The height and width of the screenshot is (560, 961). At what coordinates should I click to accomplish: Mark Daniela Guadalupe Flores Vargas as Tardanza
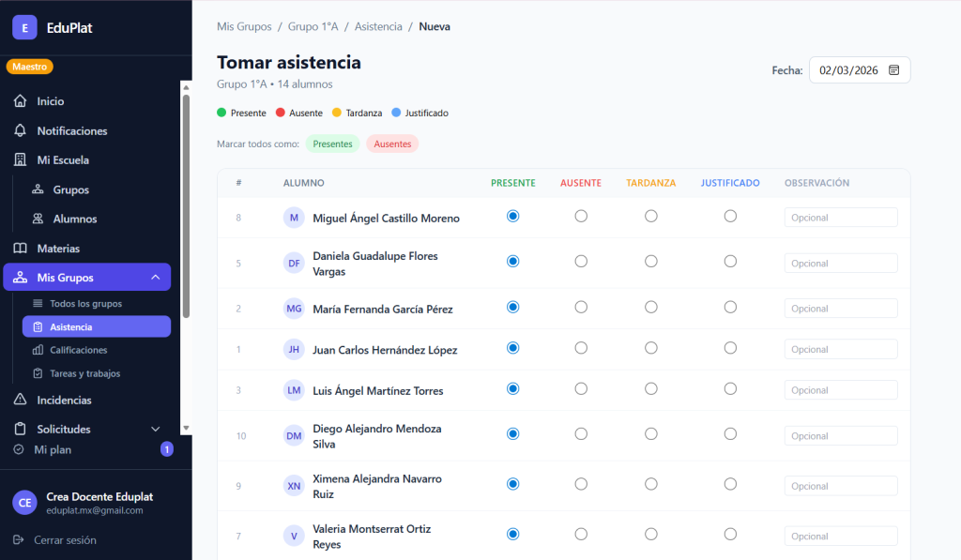pos(650,261)
